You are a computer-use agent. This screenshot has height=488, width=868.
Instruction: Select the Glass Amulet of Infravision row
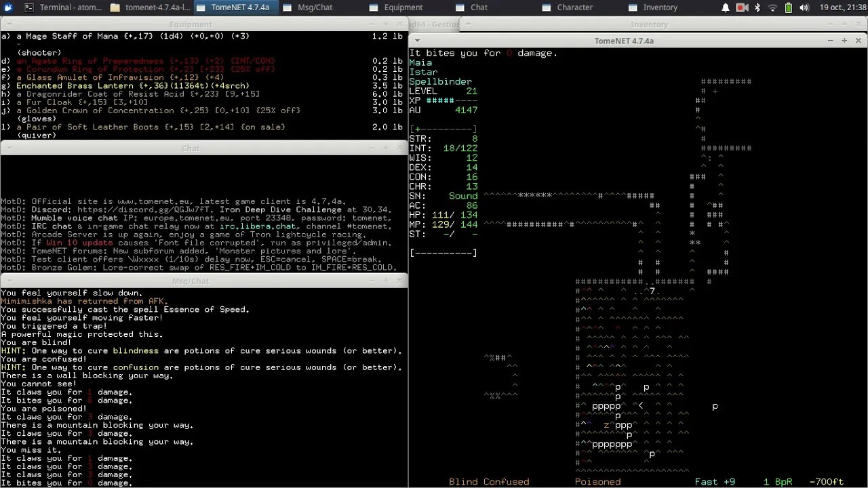pos(202,77)
